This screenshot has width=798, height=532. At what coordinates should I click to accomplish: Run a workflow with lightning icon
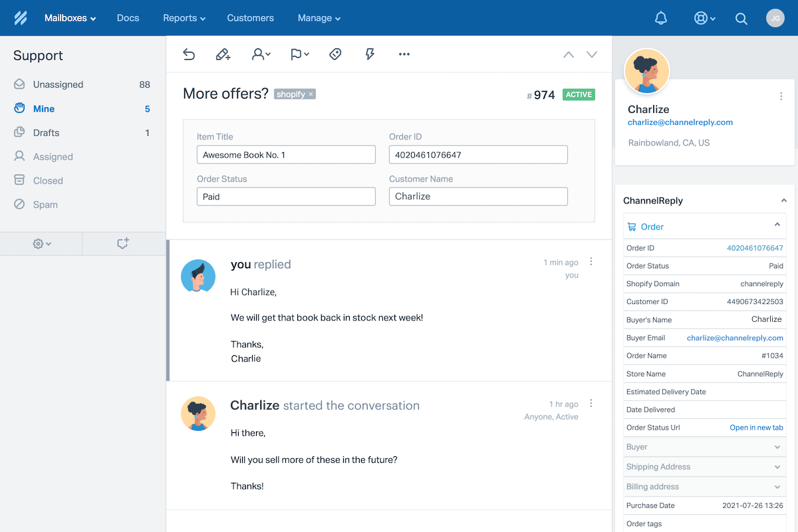pyautogui.click(x=370, y=55)
